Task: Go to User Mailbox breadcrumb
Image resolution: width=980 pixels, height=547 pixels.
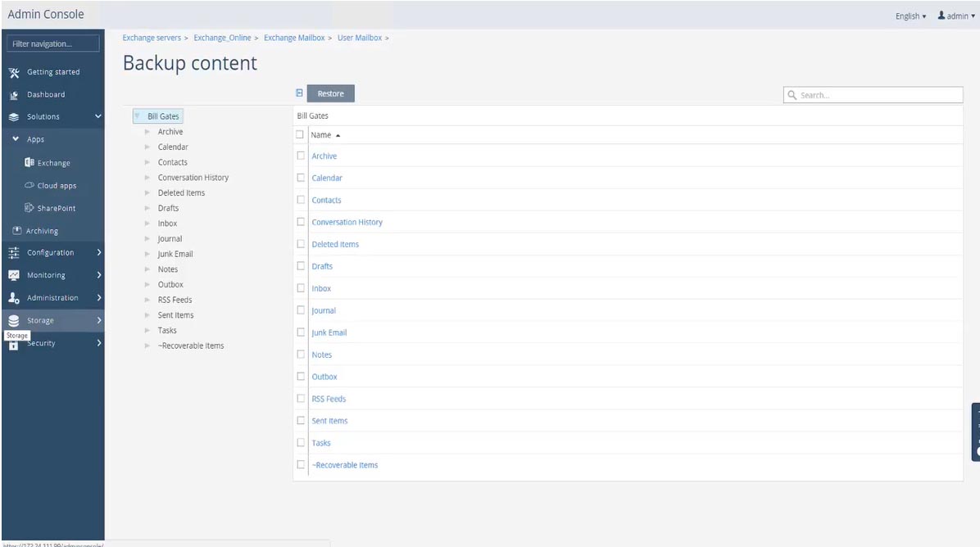Action: click(360, 38)
